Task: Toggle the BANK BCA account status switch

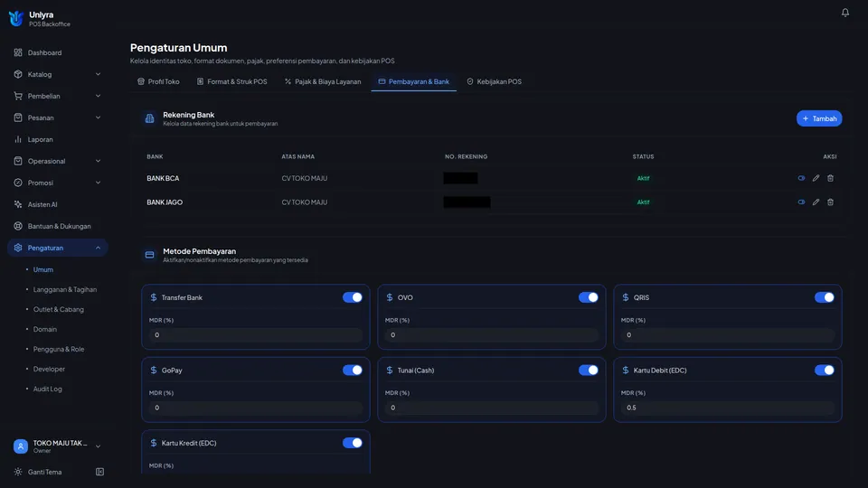Action: point(801,178)
